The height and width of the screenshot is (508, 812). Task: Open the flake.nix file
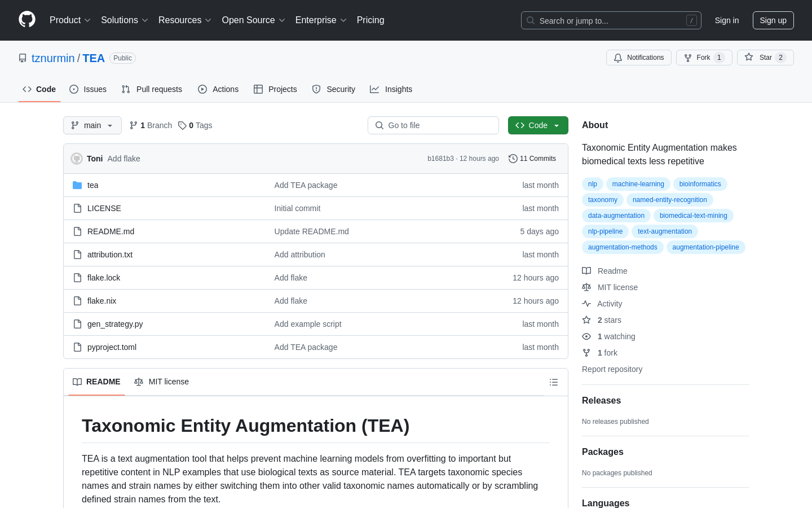[x=101, y=301]
